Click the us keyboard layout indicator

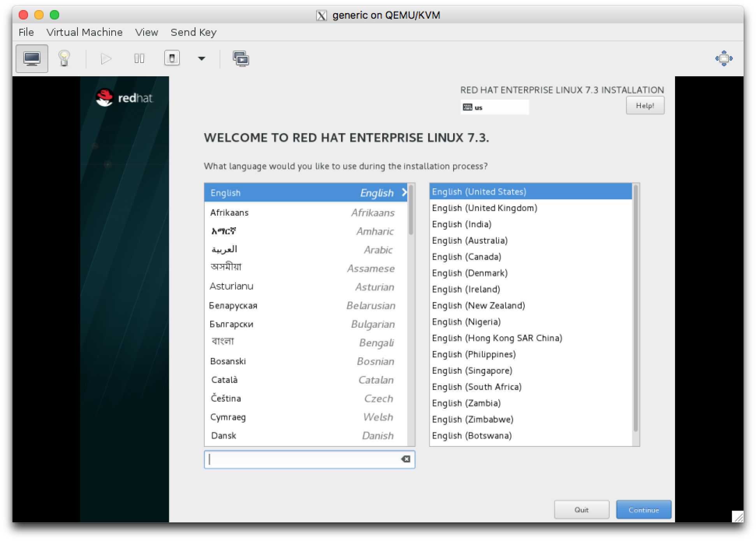click(x=495, y=107)
